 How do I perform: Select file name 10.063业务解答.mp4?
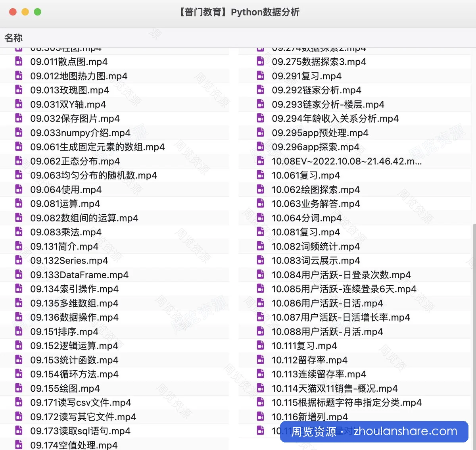point(316,204)
